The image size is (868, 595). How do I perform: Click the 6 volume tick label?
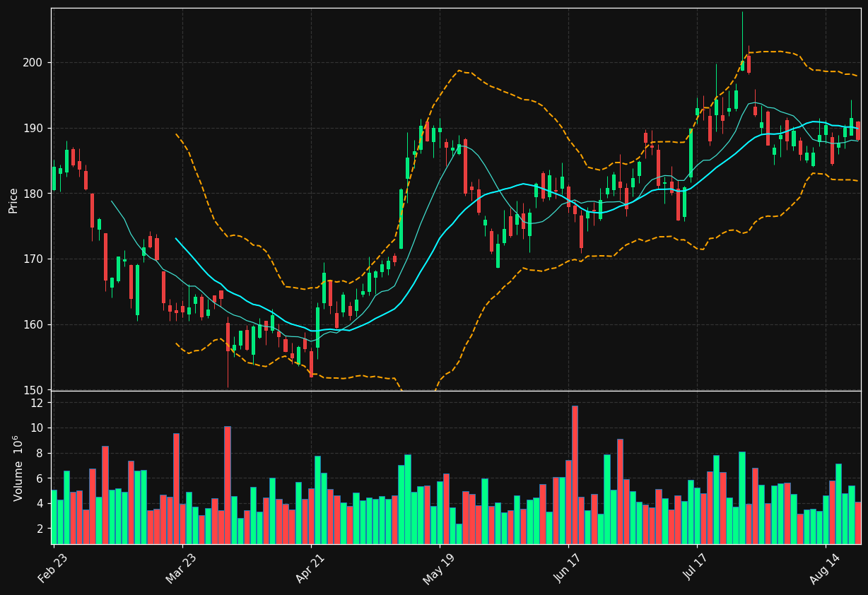pos(40,478)
